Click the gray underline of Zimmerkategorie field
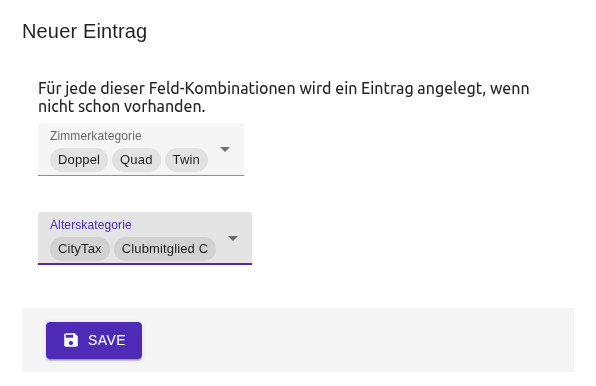This screenshot has width=596, height=386. (141, 175)
